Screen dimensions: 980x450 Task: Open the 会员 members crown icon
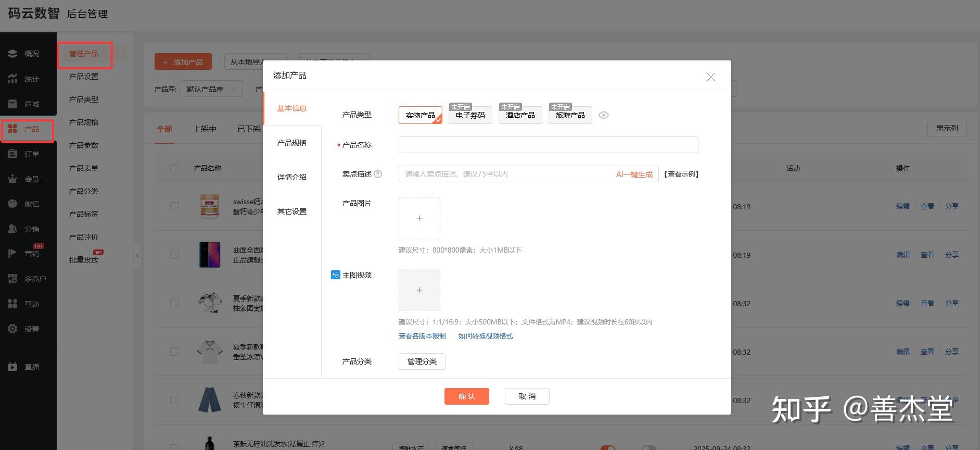pyautogui.click(x=13, y=179)
